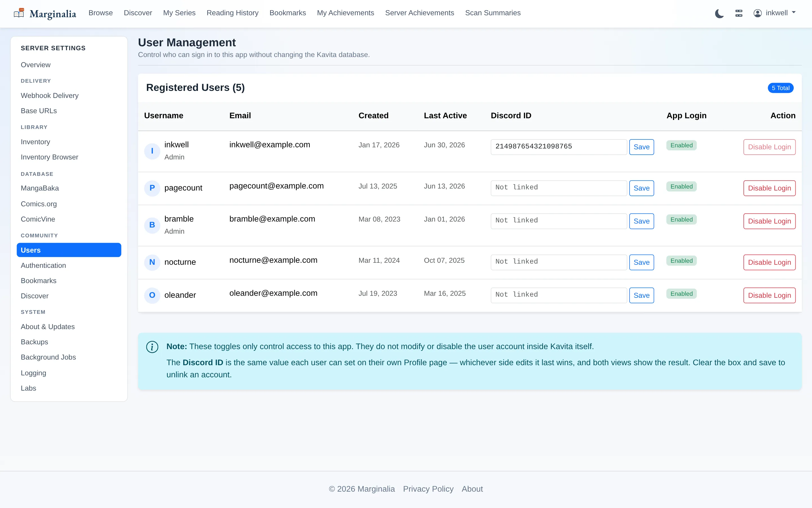The image size is (812, 508).
Task: Open MangaBaka database settings
Action: point(69,188)
